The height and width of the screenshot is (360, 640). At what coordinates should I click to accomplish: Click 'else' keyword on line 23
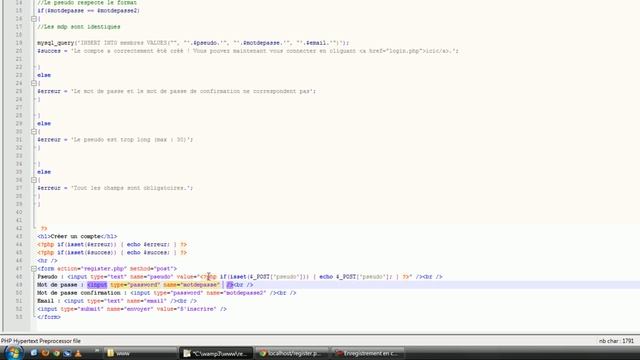pos(44,75)
